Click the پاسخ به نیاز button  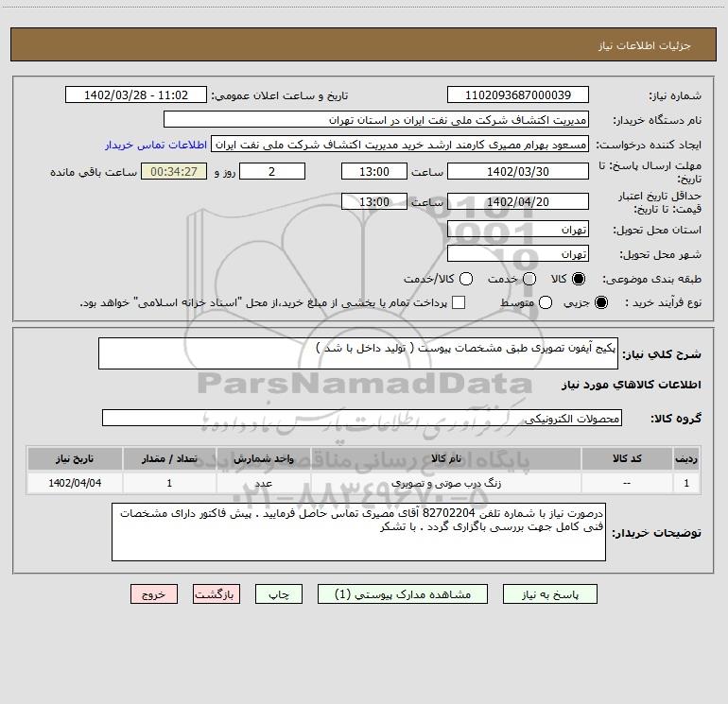click(x=549, y=594)
